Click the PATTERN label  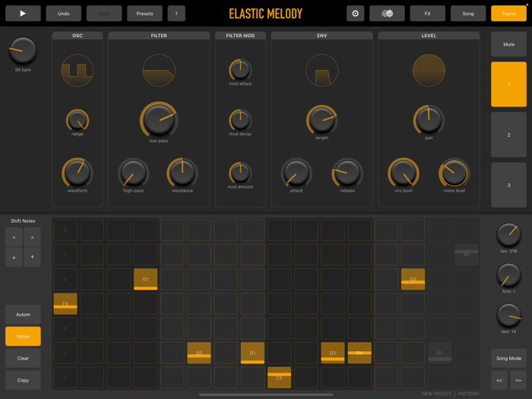tap(468, 394)
